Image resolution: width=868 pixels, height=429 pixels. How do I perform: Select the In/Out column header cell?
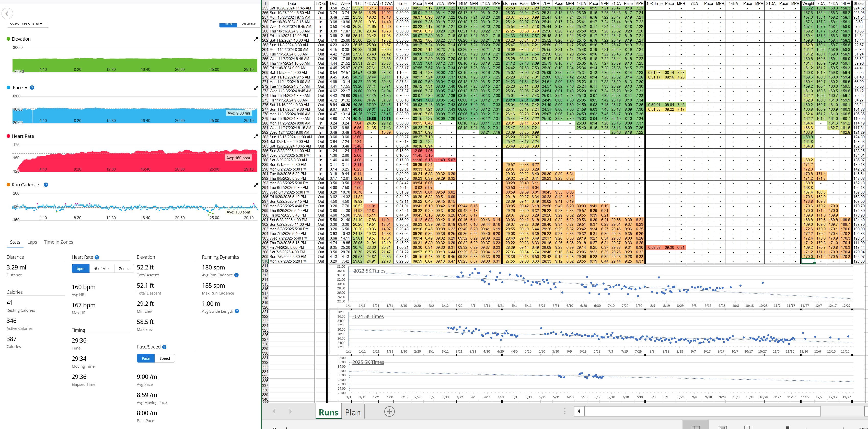click(x=321, y=3)
